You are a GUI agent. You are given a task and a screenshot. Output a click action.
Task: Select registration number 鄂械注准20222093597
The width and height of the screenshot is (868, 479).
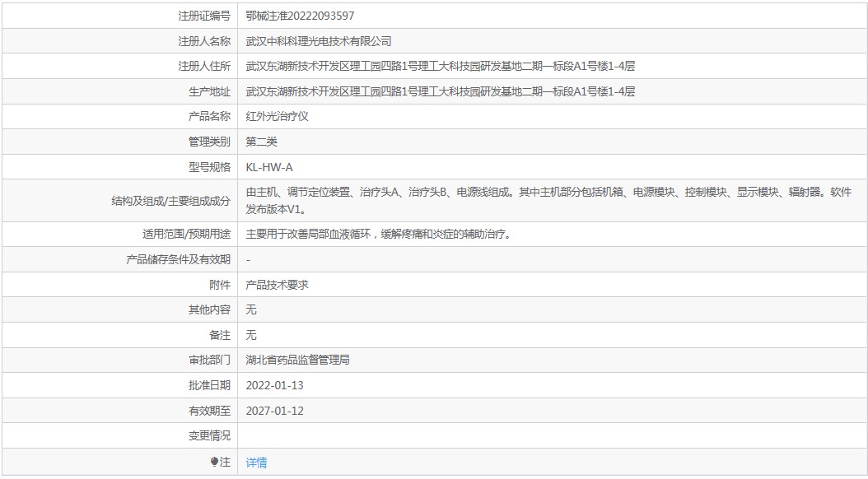pos(300,16)
